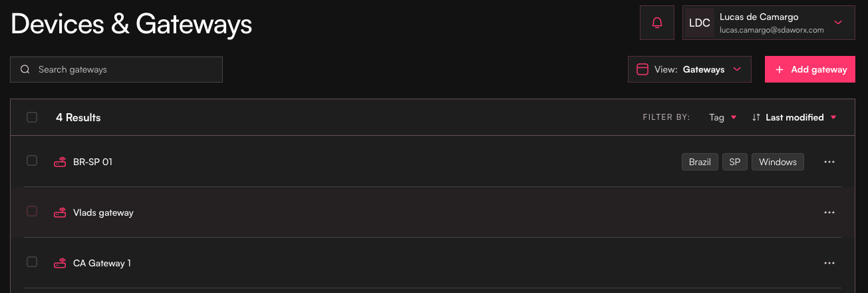Click the BR-SP 01 gateway router icon

[60, 161]
